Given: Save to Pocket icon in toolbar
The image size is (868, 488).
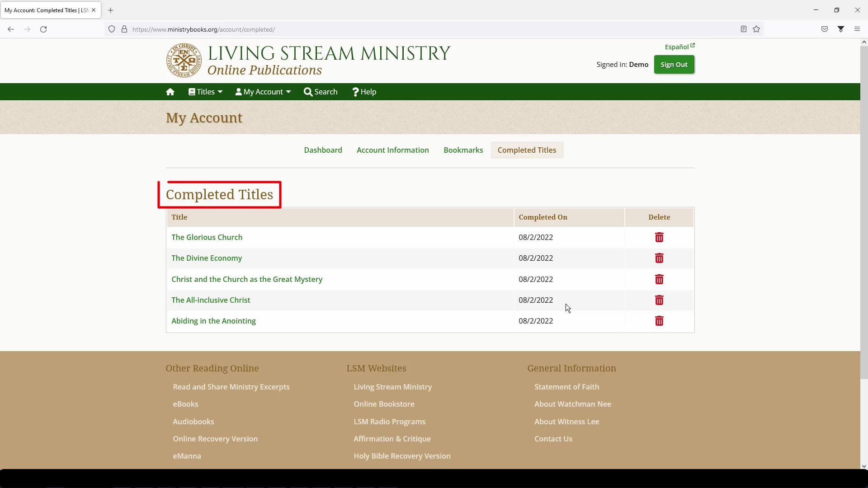Looking at the screenshot, I should click(x=825, y=29).
